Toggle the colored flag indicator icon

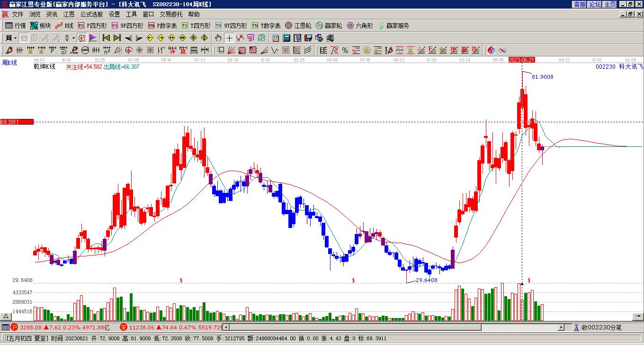(93, 38)
